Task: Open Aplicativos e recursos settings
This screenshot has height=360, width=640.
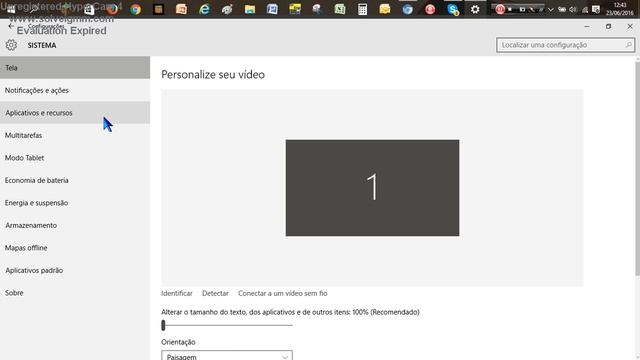Action: [75, 113]
